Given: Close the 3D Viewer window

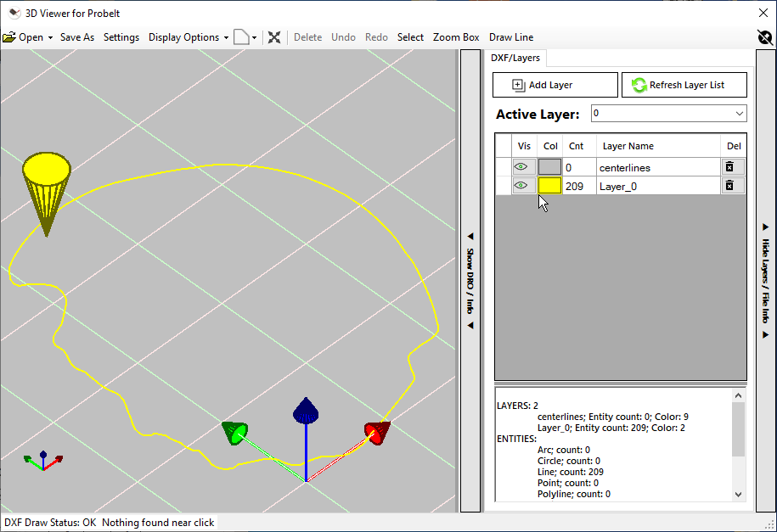Looking at the screenshot, I should [x=763, y=13].
